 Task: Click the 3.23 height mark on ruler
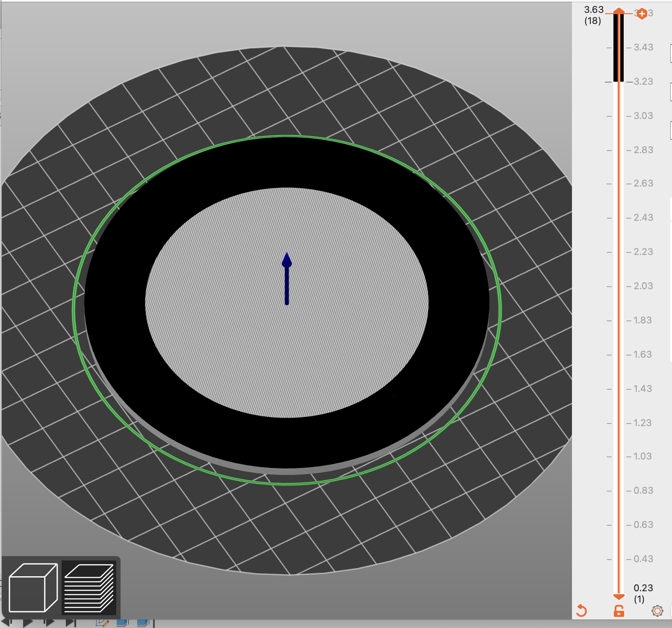point(643,82)
